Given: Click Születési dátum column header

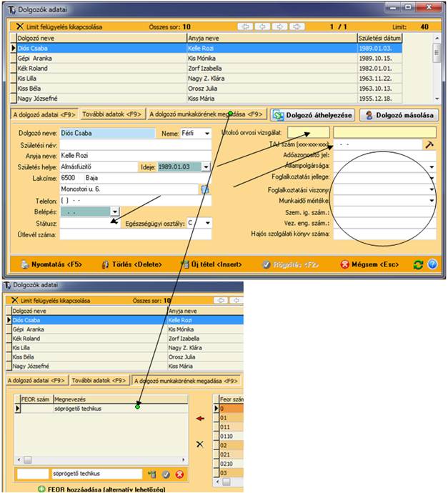Looking at the screenshot, I should tap(379, 39).
